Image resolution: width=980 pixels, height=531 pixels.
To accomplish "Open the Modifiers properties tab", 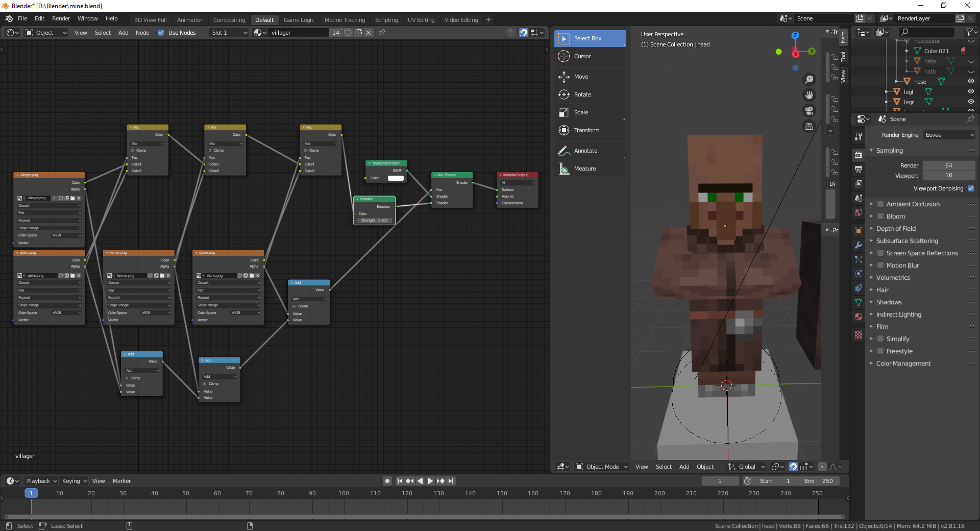I will (x=859, y=245).
